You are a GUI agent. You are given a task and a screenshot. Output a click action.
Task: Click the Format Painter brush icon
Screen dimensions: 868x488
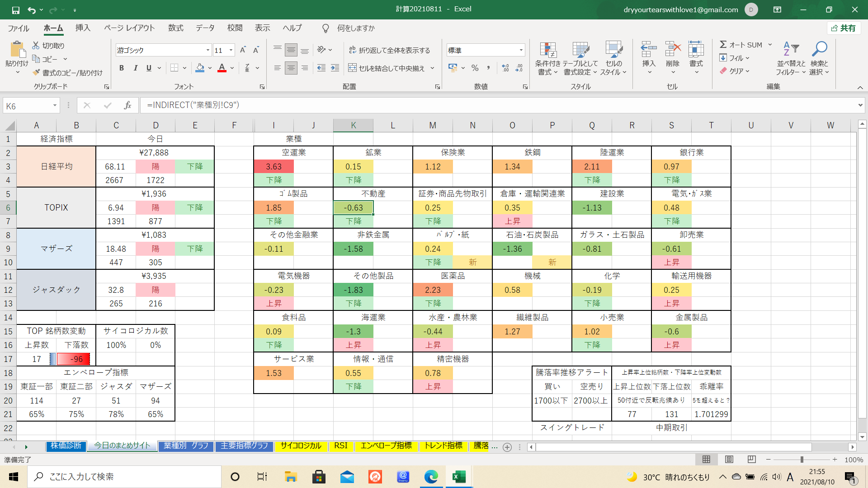coord(37,73)
